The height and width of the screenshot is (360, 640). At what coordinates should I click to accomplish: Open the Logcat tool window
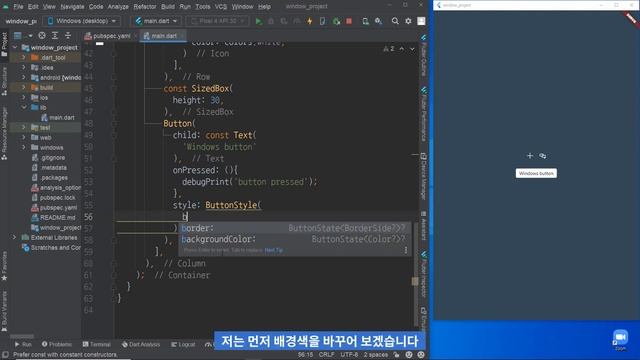tap(183, 344)
